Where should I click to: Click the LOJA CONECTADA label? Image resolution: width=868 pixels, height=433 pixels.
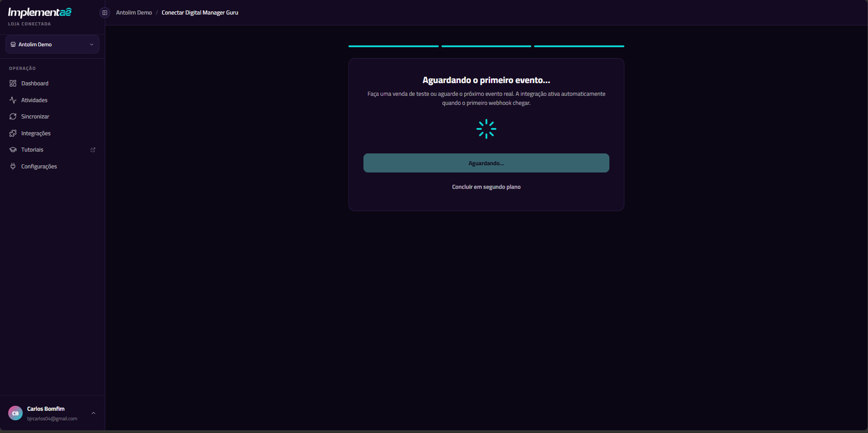29,24
